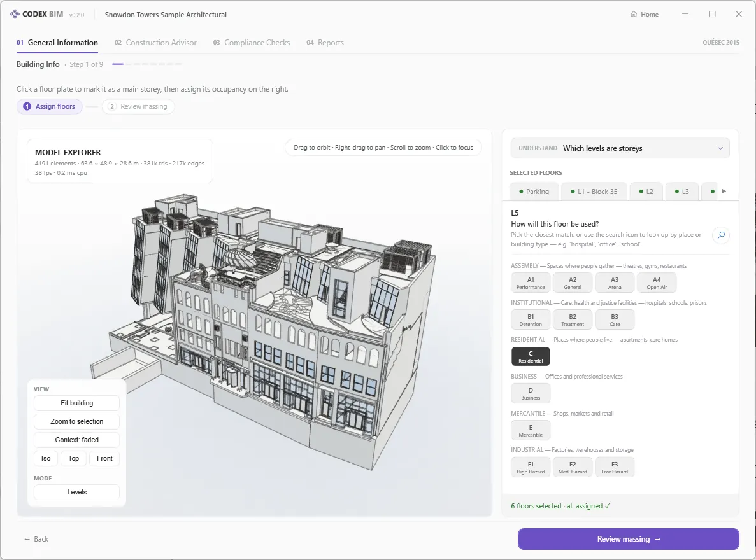Choose A4 Open Air occupancy

pyautogui.click(x=656, y=283)
